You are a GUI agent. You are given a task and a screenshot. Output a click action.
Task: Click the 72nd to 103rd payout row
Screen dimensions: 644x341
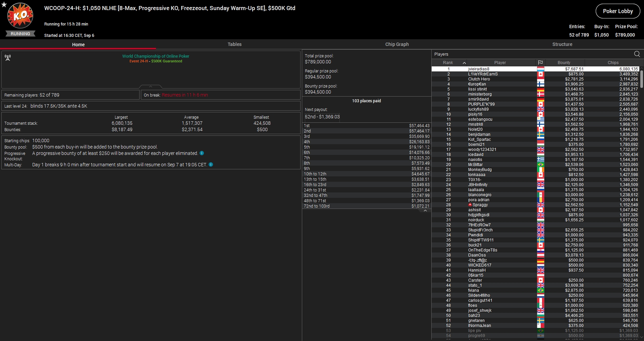[367, 206]
